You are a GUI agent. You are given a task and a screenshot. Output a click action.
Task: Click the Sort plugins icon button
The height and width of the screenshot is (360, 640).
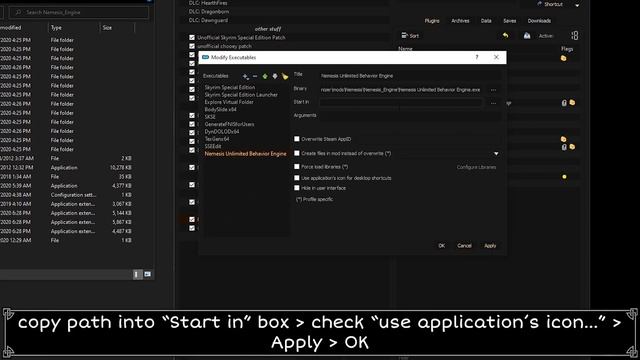click(x=410, y=36)
